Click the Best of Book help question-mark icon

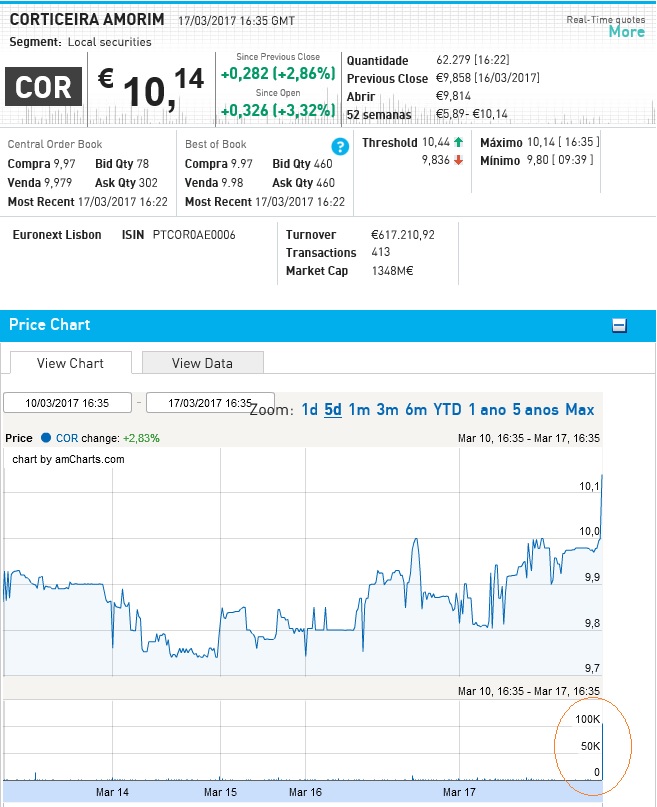click(x=340, y=147)
